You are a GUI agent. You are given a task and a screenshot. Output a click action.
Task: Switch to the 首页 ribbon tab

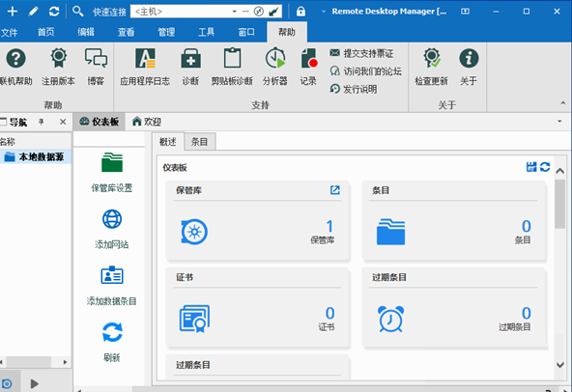(46, 32)
